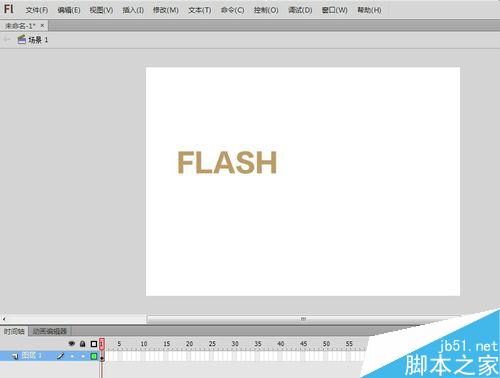Close the 未命名-1 document tab

click(42, 25)
